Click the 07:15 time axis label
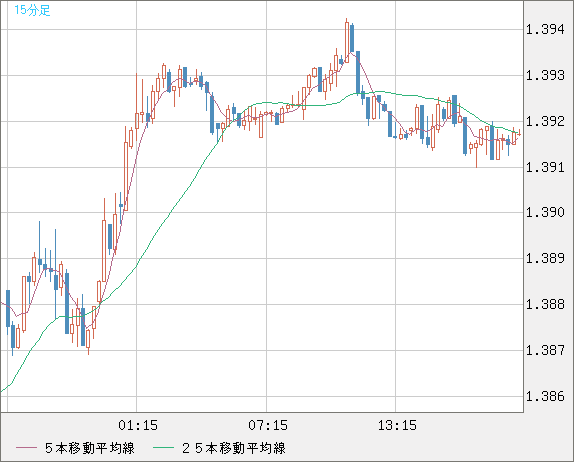This screenshot has height=462, width=574. pos(268,425)
